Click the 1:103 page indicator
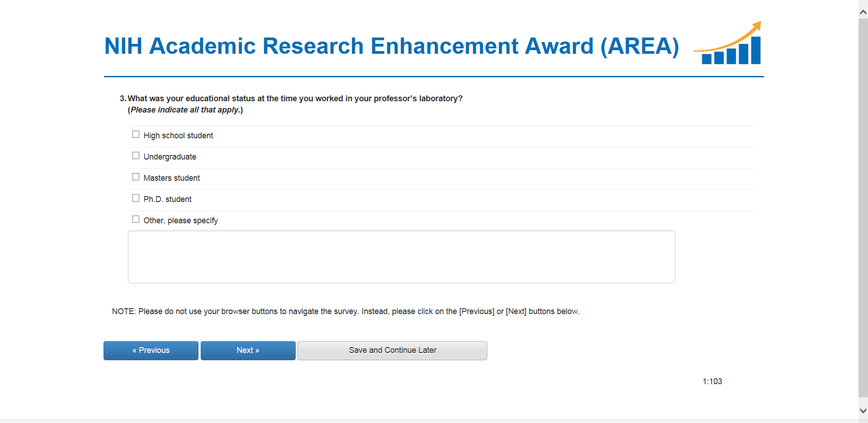 (x=712, y=381)
